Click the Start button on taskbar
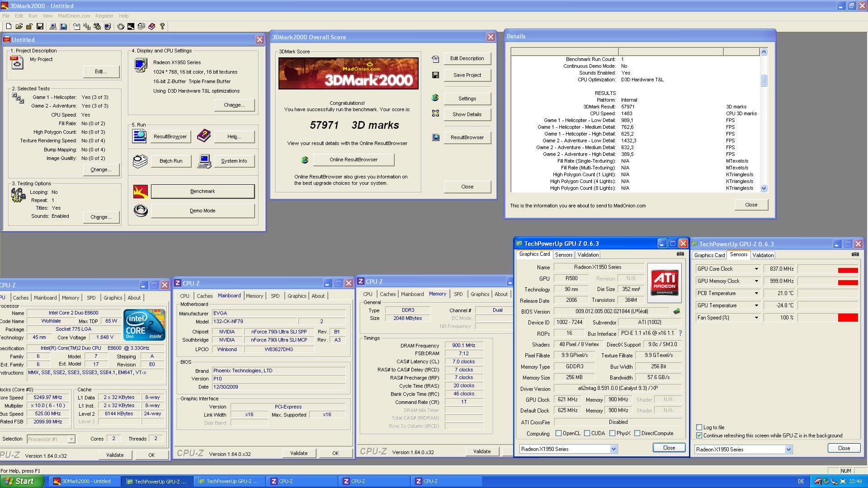Image resolution: width=868 pixels, height=488 pixels. [x=22, y=481]
